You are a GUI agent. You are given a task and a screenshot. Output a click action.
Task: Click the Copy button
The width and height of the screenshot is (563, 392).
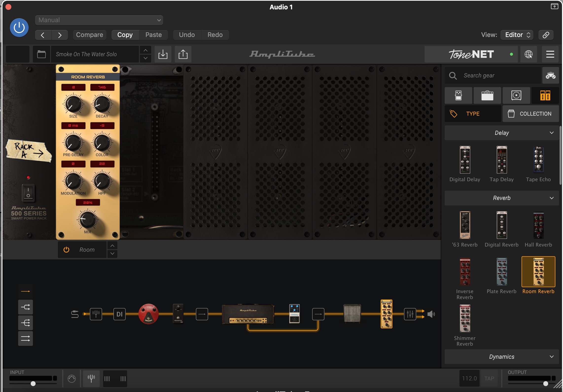point(125,35)
